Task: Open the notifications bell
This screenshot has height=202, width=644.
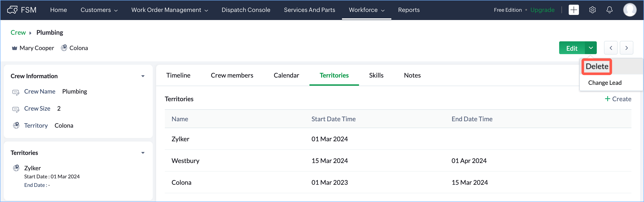Action: click(x=610, y=10)
